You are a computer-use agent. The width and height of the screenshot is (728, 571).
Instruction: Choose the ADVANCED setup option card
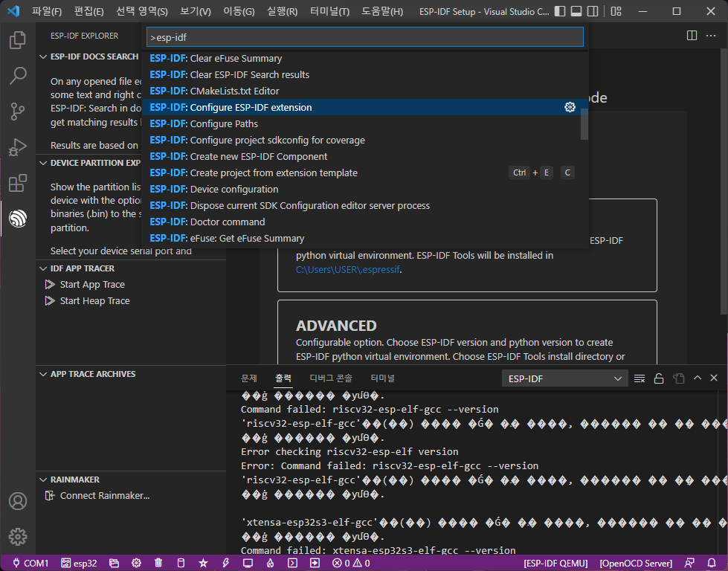[x=467, y=332]
